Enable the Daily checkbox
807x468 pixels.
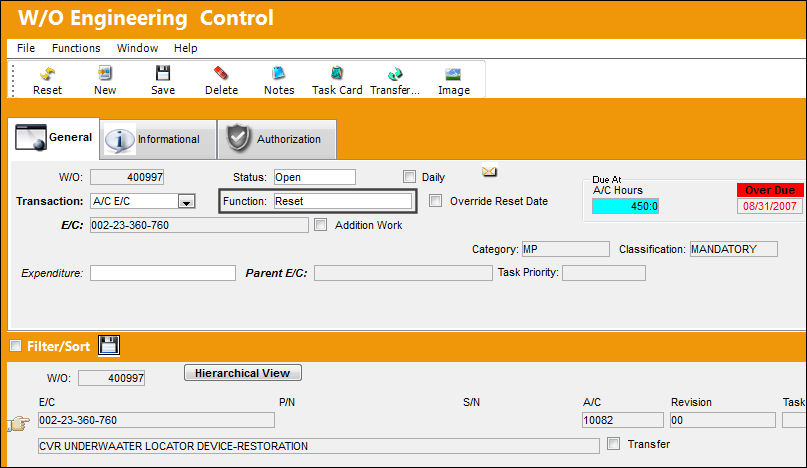409,177
